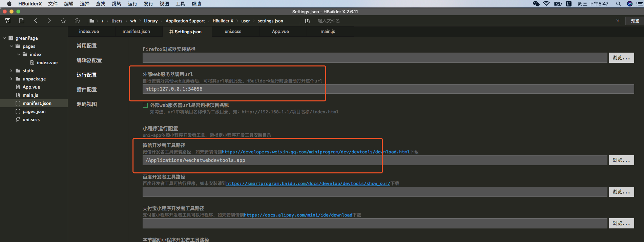Click the battery status icon

(x=558, y=4)
